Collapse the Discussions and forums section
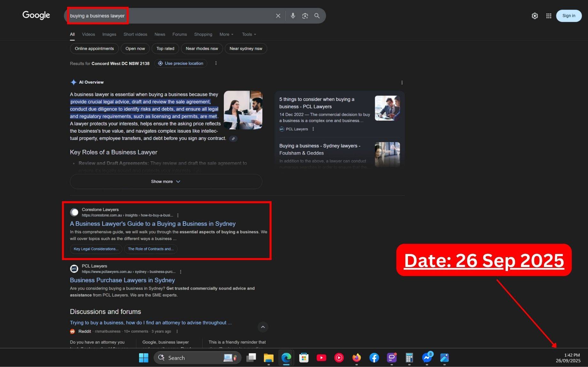Screen dimensions: 588x367 click(263, 327)
